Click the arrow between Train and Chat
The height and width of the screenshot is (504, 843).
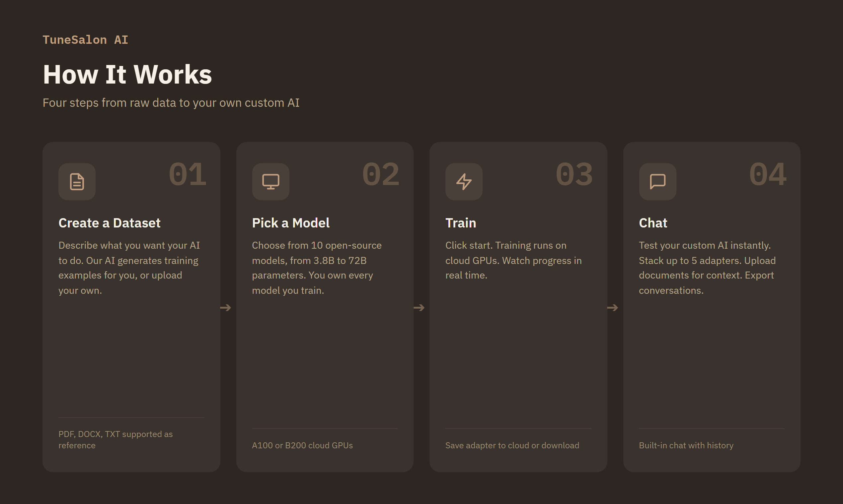tap(613, 308)
